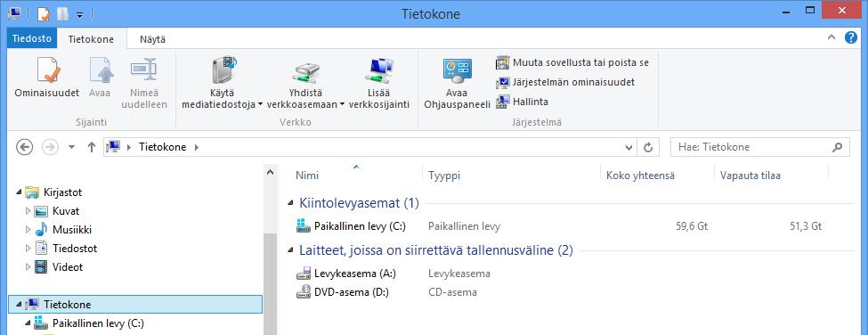The image size is (868, 335).
Task: Switch to the Tietokone ribbon tab
Action: (x=91, y=39)
